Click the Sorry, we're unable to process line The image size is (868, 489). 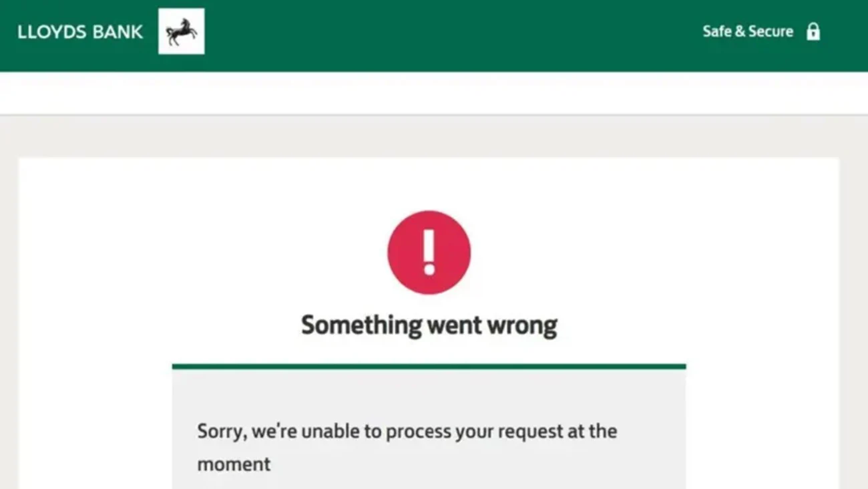(407, 432)
